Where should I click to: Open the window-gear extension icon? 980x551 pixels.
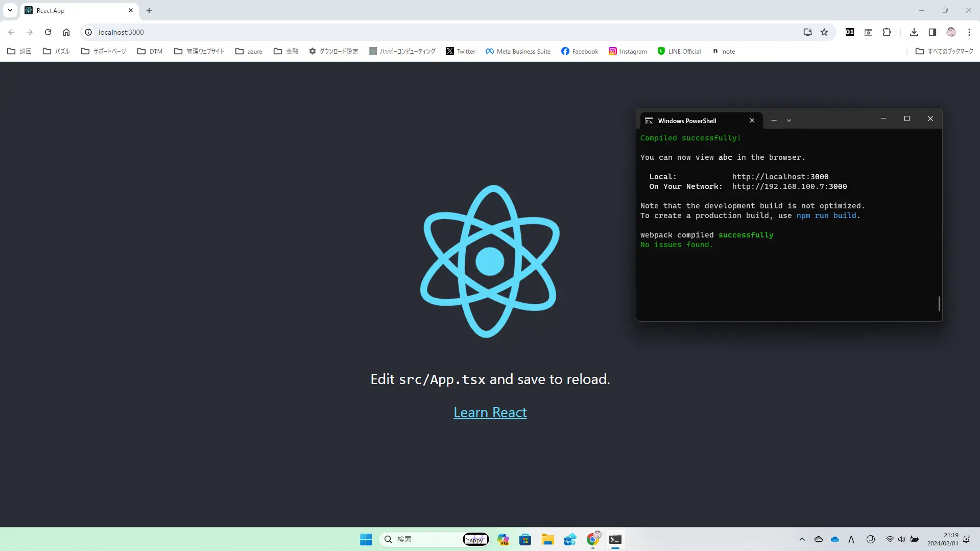(x=868, y=32)
